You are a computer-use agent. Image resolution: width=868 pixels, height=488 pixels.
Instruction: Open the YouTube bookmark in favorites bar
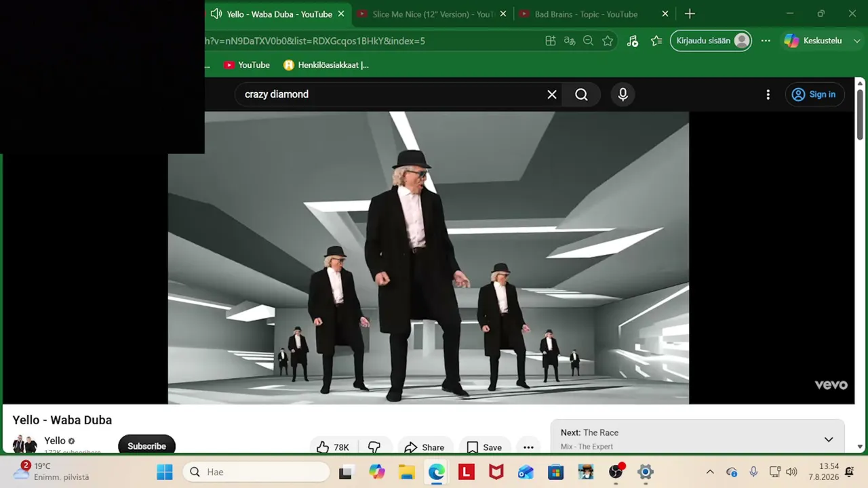point(247,65)
